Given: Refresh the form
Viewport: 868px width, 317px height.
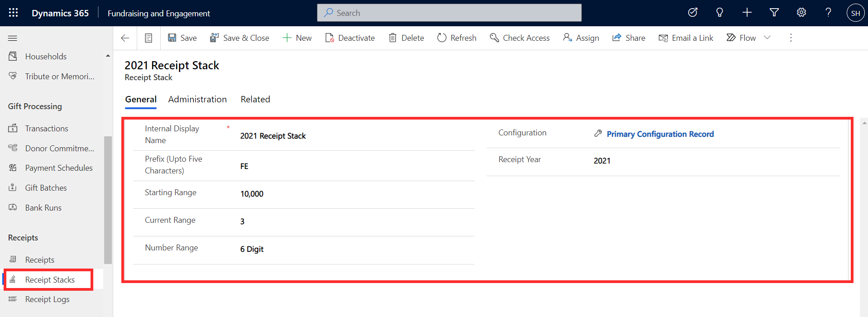Looking at the screenshot, I should click(457, 38).
